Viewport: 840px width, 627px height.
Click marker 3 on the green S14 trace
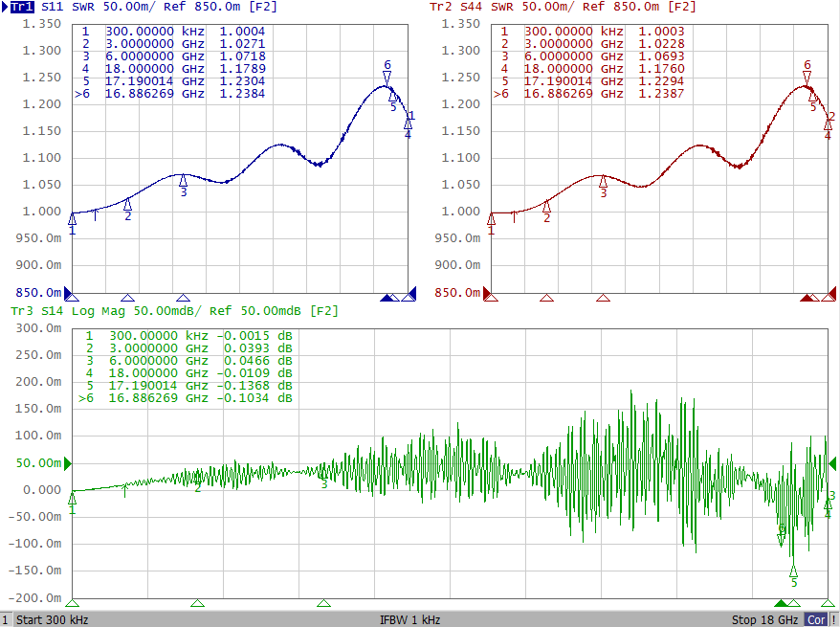pyautogui.click(x=323, y=483)
